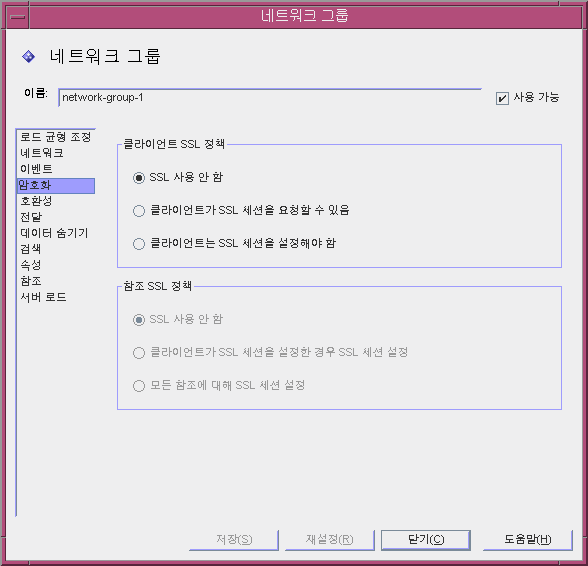Select 호환성 in the sidebar list
This screenshot has width=588, height=566.
[56, 201]
